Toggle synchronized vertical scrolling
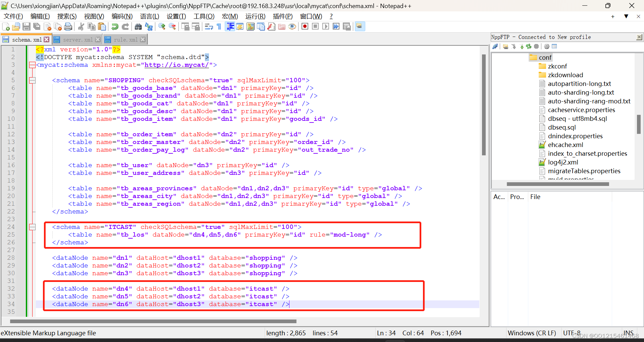This screenshot has height=342, width=644. click(185, 27)
